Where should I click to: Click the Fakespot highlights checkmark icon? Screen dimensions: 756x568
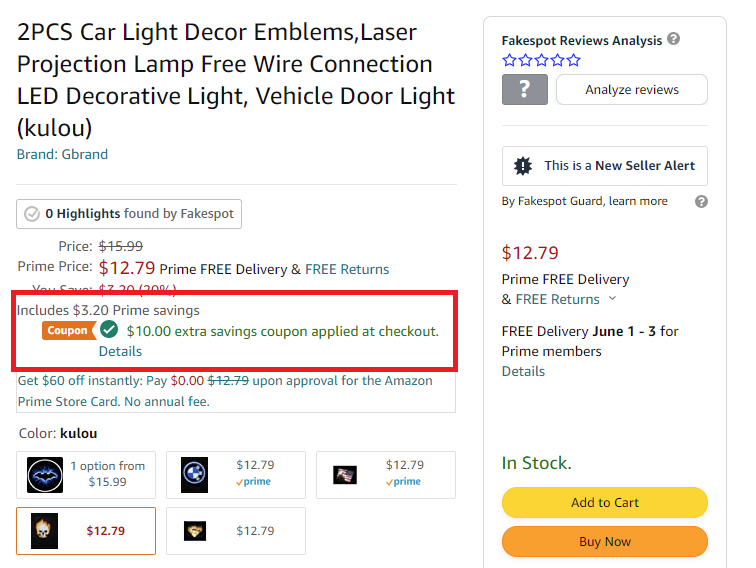(32, 214)
